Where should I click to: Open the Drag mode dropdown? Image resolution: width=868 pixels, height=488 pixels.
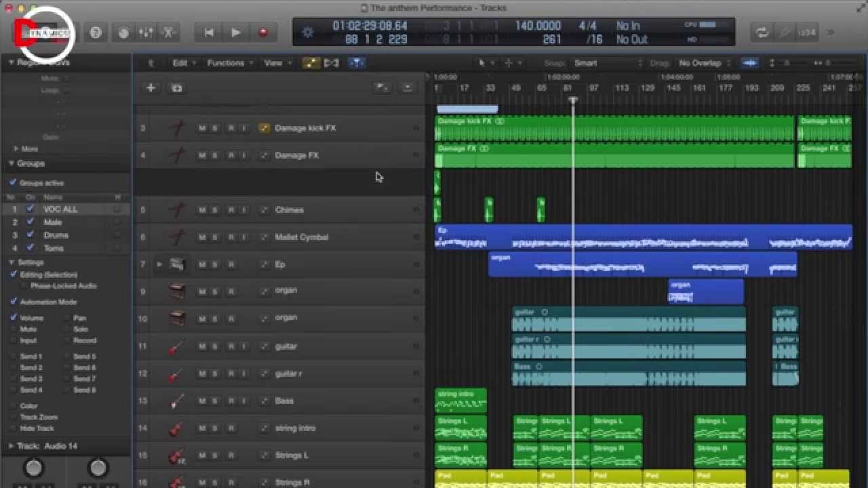(x=705, y=63)
